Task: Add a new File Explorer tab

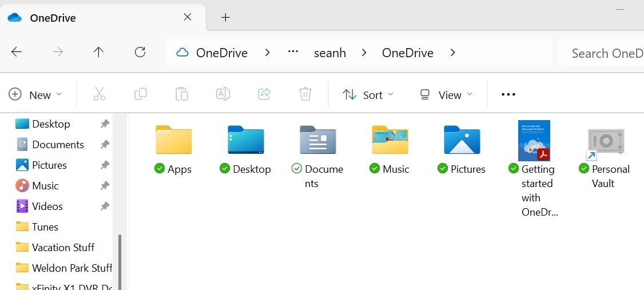Action: coord(225,17)
